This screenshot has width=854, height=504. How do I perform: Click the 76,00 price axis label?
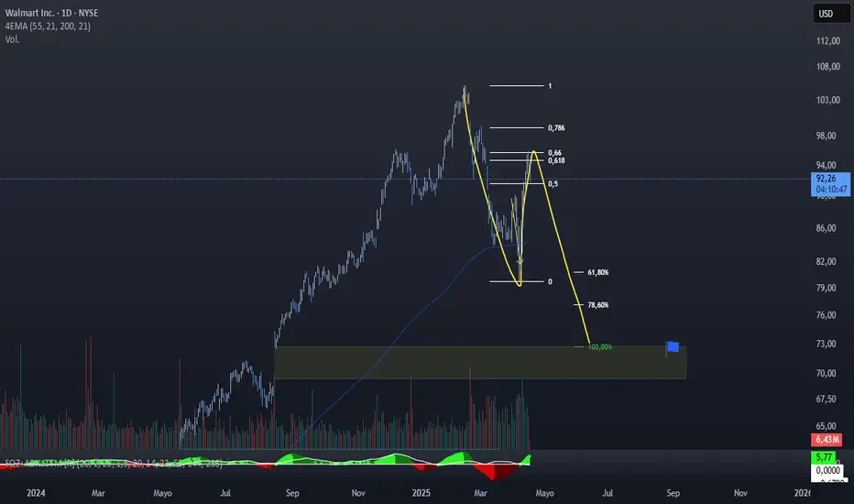(x=827, y=315)
